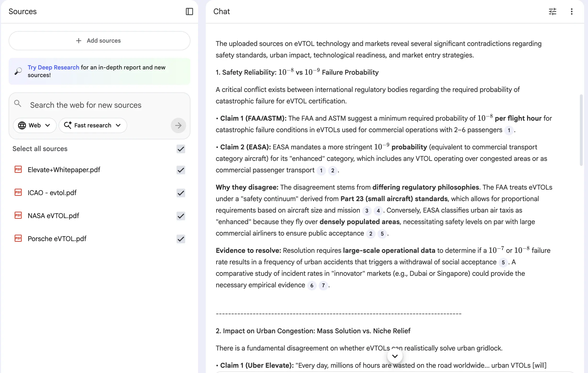
Task: Expand the Fast research mode dropdown
Action: coord(93,125)
